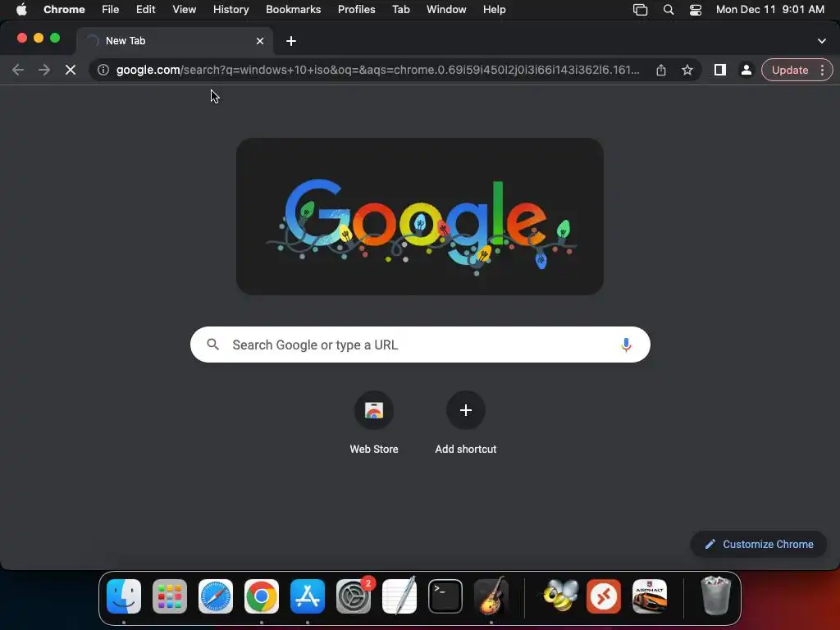Open the Chrome app menu

pos(64,10)
